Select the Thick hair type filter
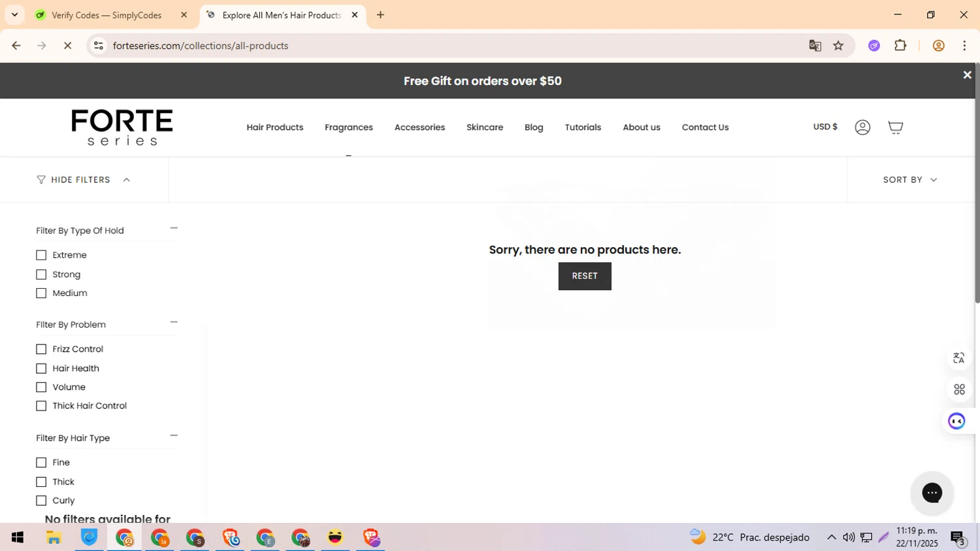 [x=41, y=482]
